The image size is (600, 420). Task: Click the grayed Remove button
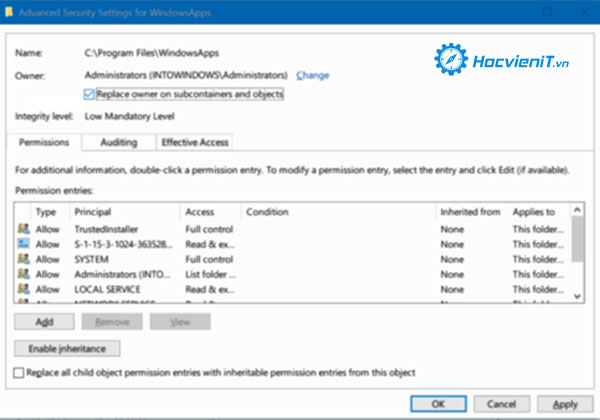pyautogui.click(x=112, y=322)
